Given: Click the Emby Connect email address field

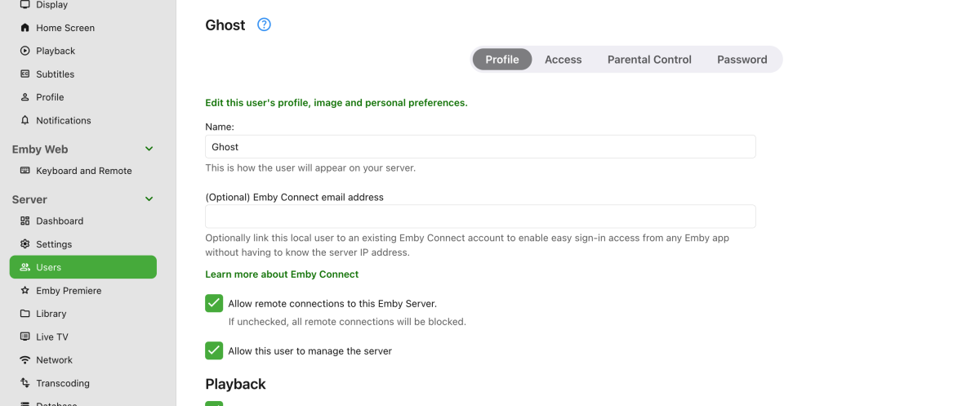Looking at the screenshot, I should [480, 216].
